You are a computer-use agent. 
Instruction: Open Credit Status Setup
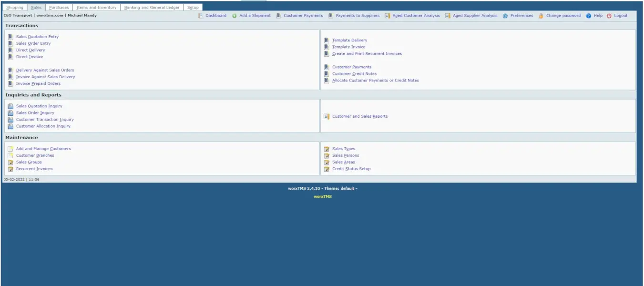click(351, 168)
